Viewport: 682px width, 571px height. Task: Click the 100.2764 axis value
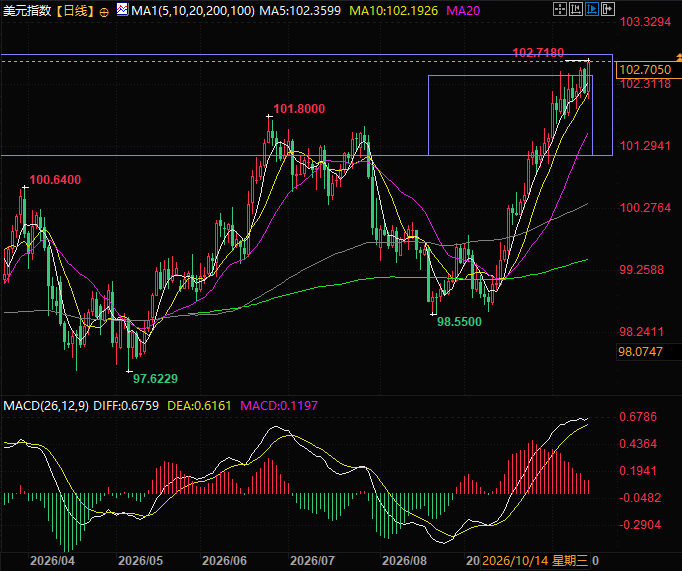pos(645,207)
